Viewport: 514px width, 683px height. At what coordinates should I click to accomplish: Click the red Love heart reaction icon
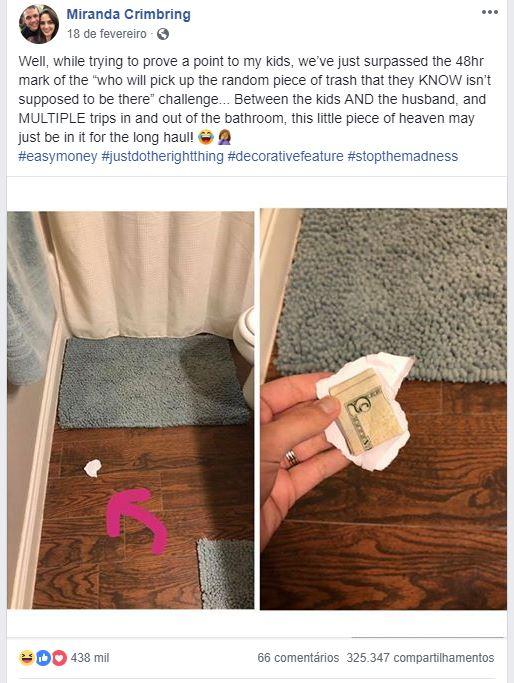60,658
